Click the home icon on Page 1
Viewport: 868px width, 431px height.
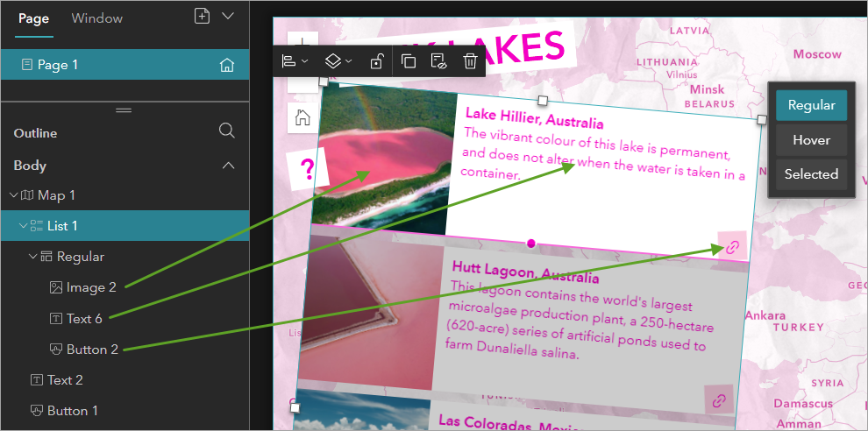[227, 66]
